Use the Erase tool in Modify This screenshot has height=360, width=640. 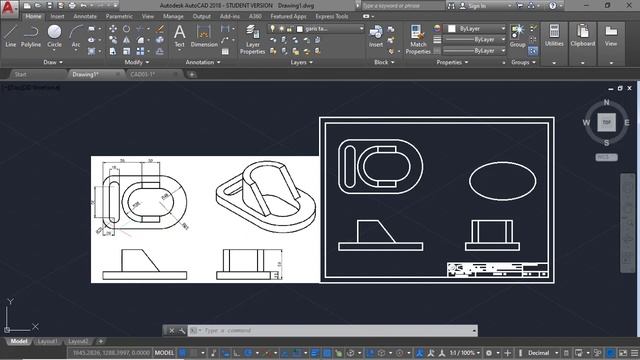point(160,29)
